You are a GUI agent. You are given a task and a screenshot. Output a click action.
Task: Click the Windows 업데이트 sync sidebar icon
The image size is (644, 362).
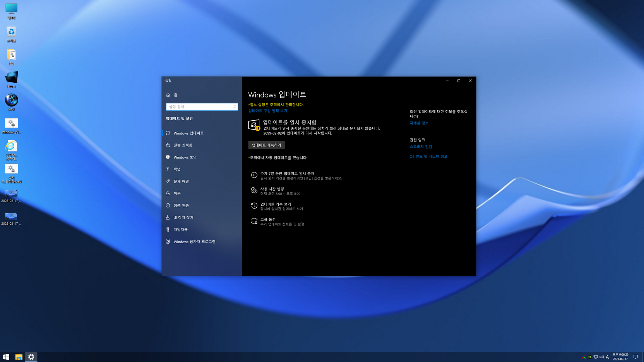pos(168,133)
